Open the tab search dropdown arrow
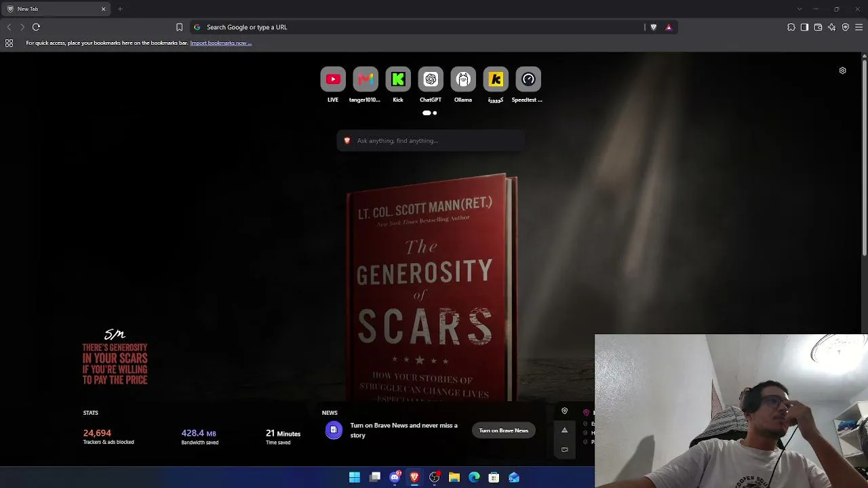 pos(800,9)
